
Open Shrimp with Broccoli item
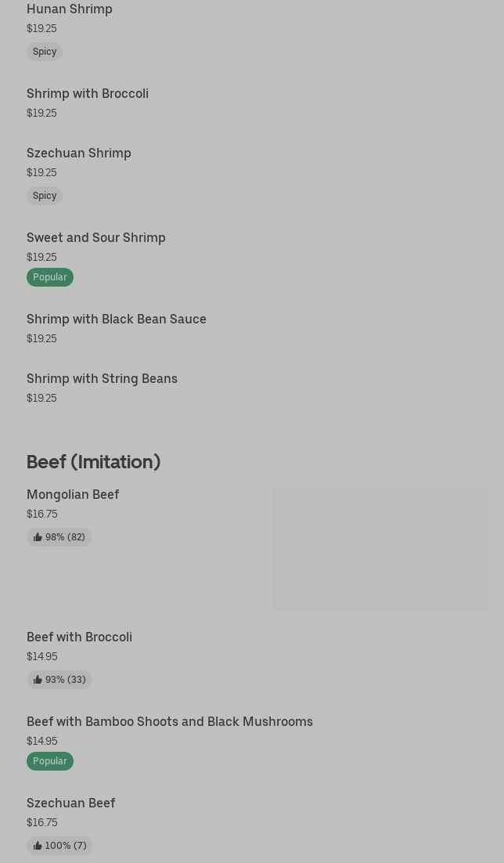tap(88, 93)
